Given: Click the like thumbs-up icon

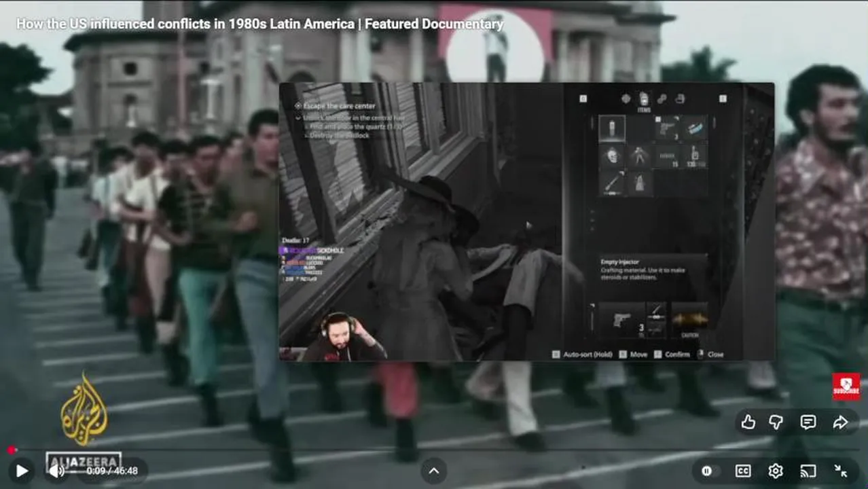Looking at the screenshot, I should pyautogui.click(x=748, y=422).
